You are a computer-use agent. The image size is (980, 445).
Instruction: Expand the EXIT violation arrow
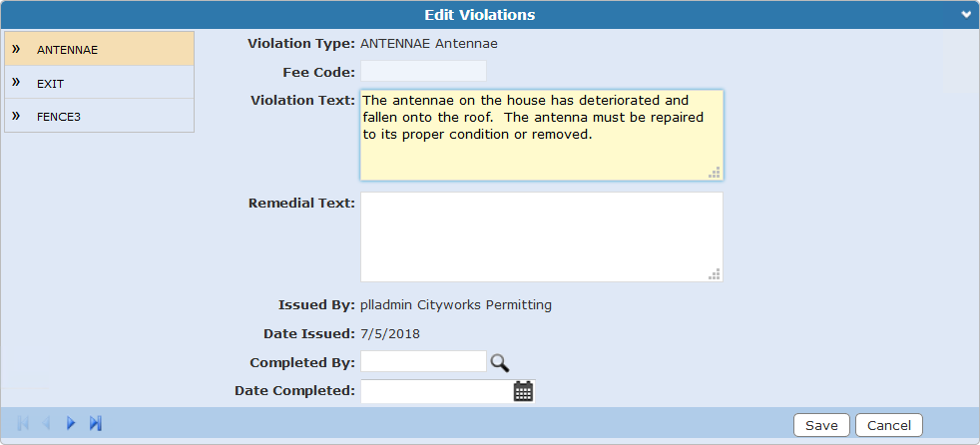pos(16,82)
